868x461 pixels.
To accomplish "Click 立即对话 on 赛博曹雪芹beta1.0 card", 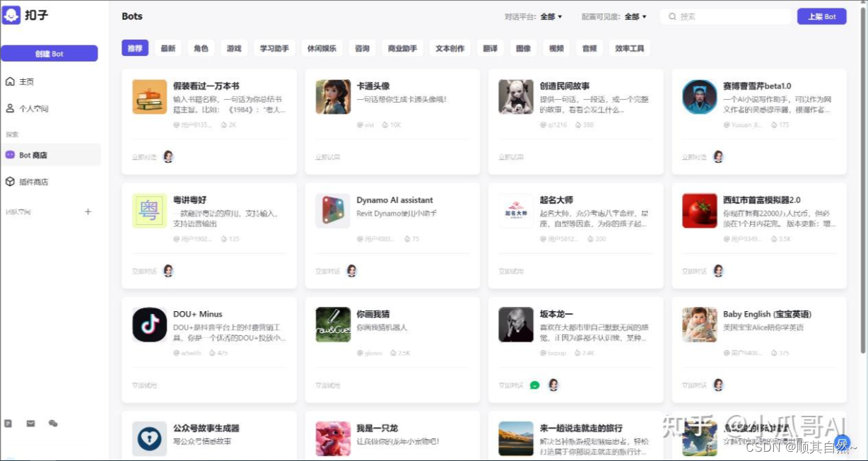I will 694,157.
